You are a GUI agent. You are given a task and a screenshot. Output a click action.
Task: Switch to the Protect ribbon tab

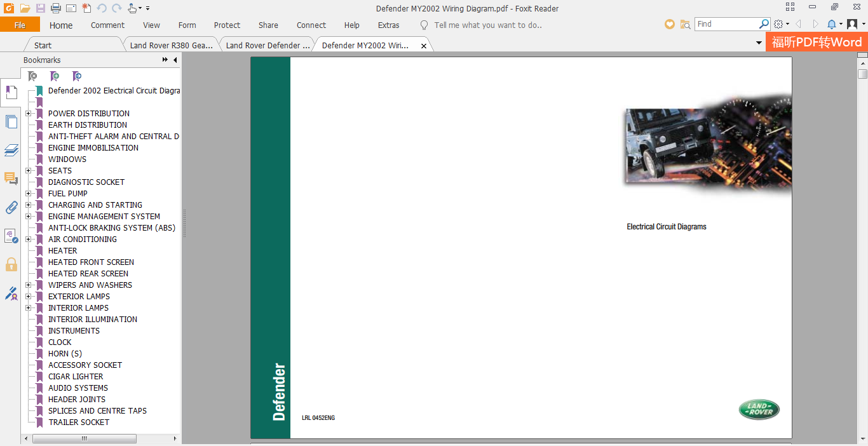tap(227, 25)
